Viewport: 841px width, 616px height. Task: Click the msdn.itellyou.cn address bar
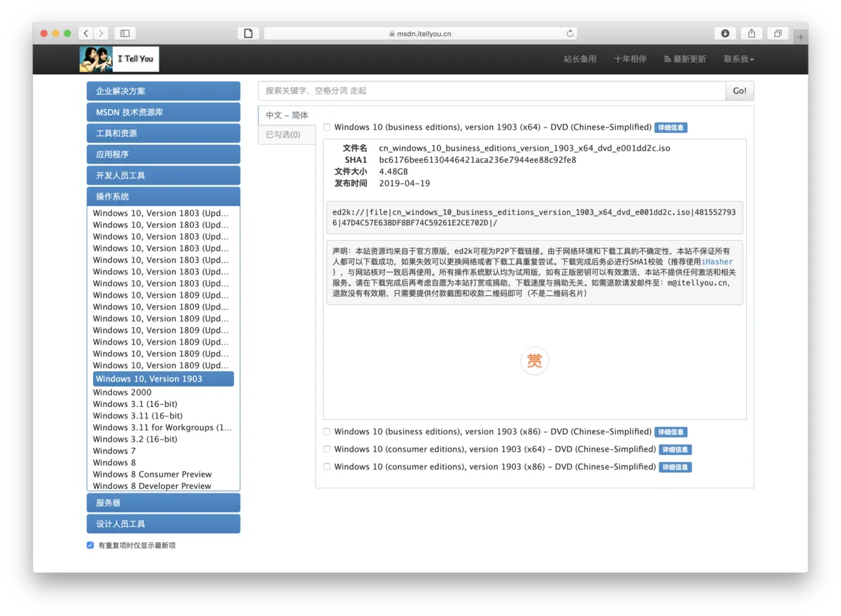420,33
